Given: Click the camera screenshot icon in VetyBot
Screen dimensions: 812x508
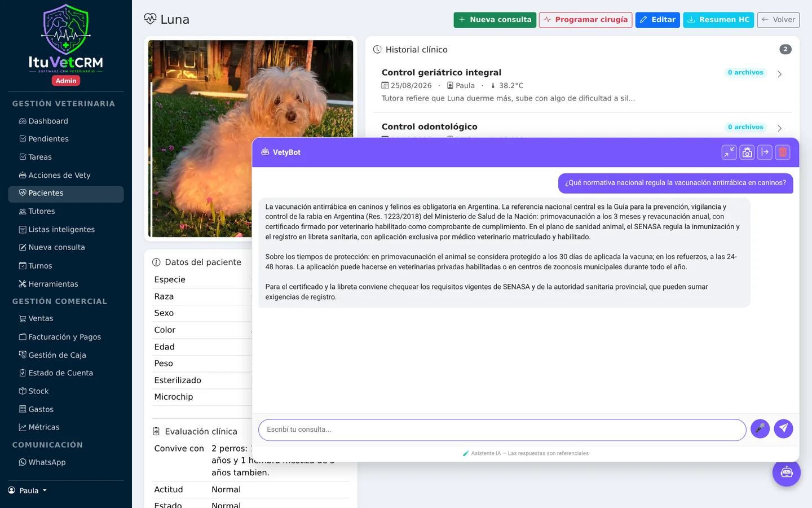Looking at the screenshot, I should (747, 152).
